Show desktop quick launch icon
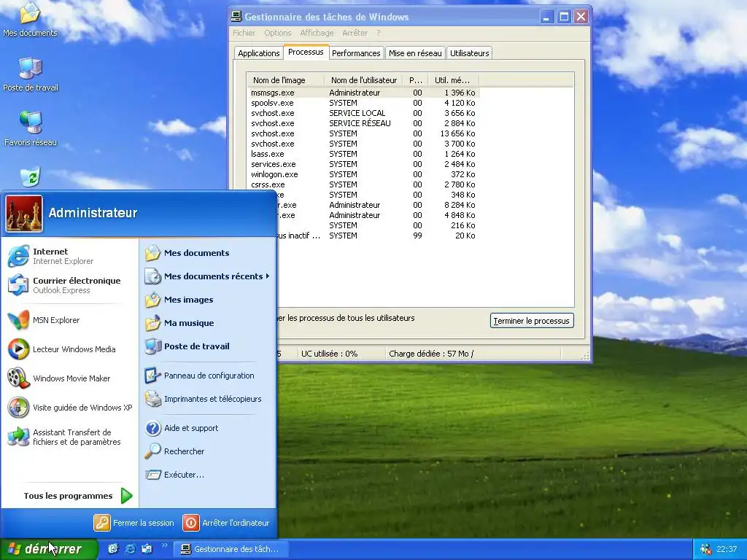747x560 pixels. pyautogui.click(x=113, y=548)
